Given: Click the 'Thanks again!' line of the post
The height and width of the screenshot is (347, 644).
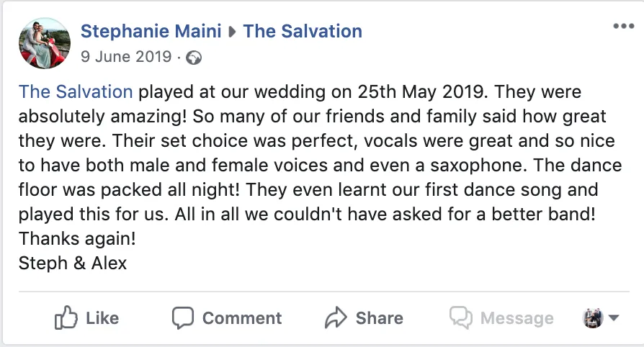Looking at the screenshot, I should 77,238.
